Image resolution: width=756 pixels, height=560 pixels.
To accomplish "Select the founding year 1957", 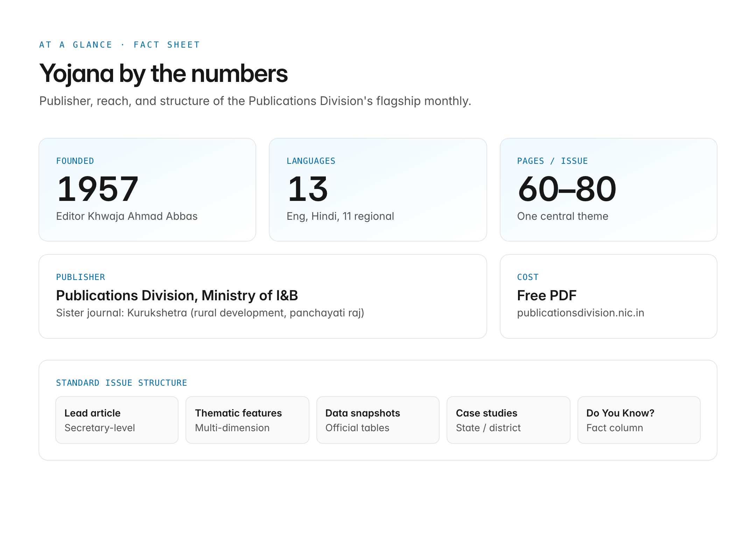I will click(x=98, y=189).
